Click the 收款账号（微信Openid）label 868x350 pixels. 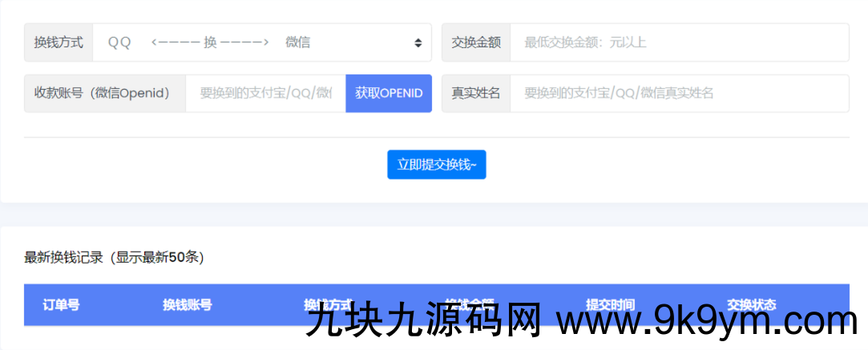105,93
